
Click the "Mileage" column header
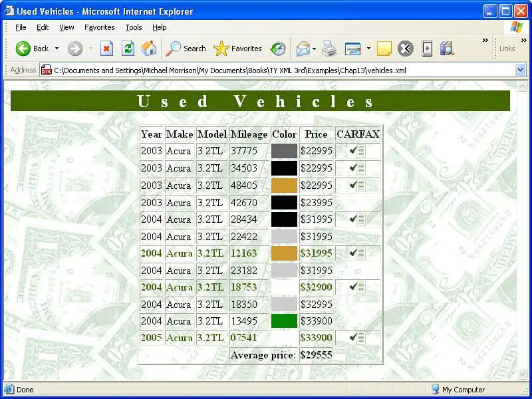pyautogui.click(x=249, y=134)
